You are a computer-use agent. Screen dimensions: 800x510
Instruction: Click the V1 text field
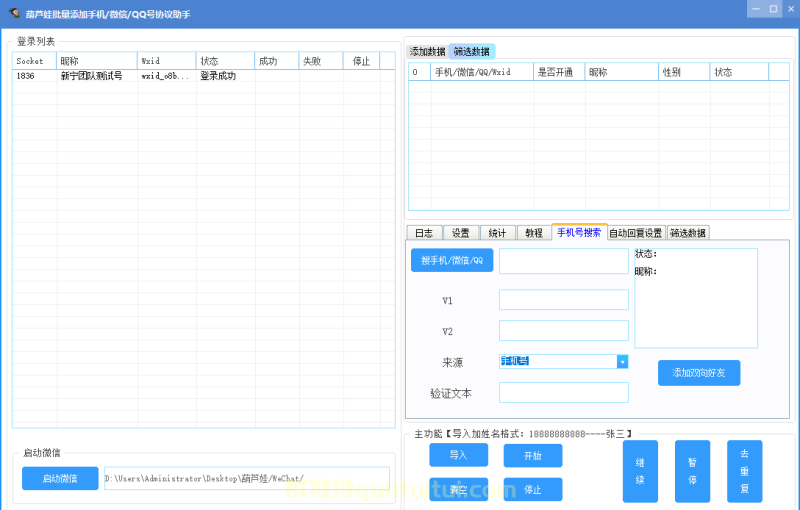563,300
